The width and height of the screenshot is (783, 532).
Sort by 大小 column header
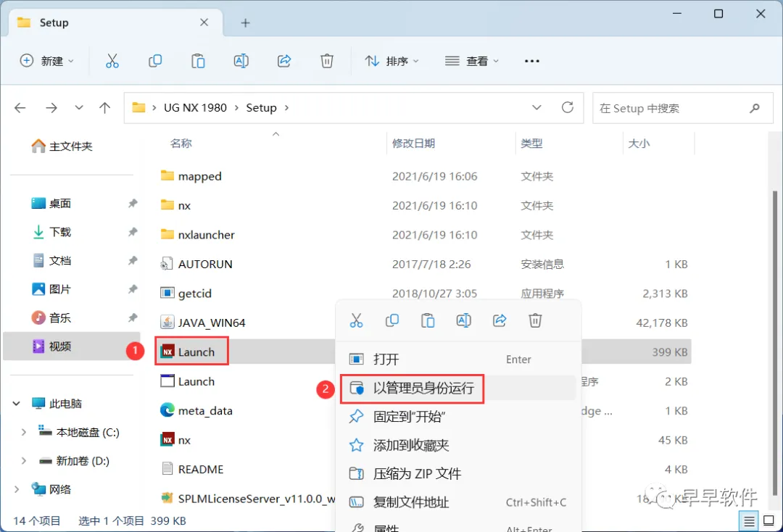coord(639,144)
